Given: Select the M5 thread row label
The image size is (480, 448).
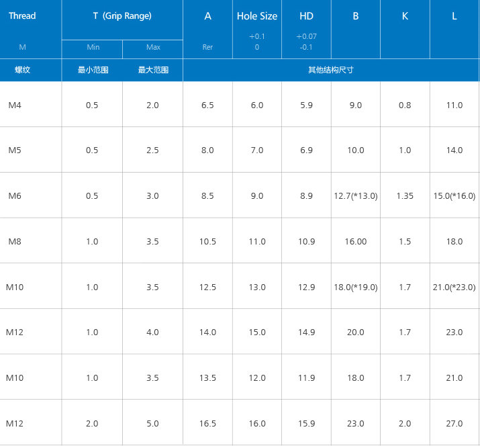Looking at the screenshot, I should coord(15,150).
